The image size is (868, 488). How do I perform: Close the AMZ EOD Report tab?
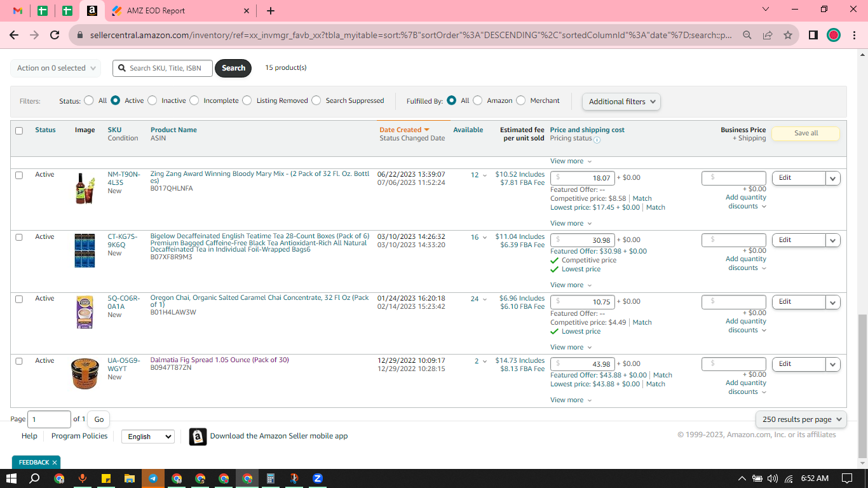(x=246, y=11)
